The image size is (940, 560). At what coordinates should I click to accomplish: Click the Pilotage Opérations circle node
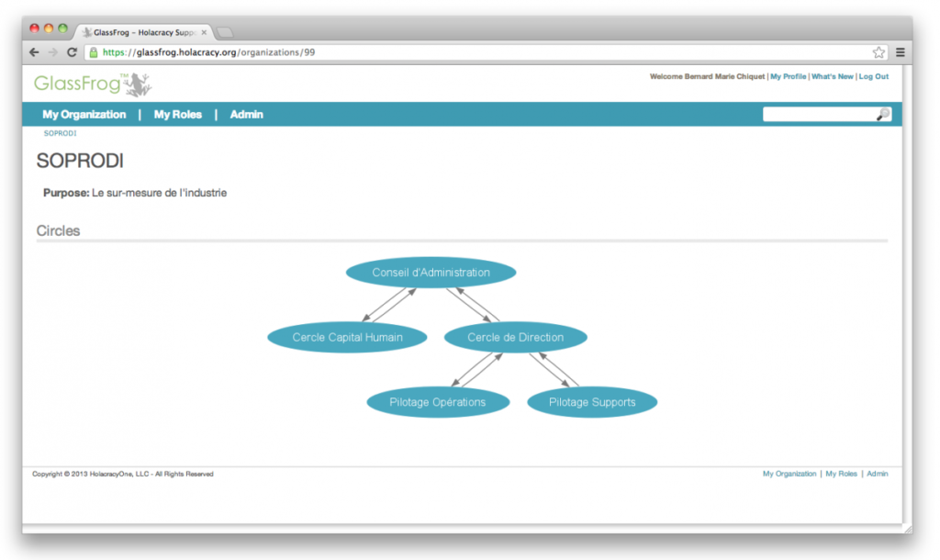[437, 402]
